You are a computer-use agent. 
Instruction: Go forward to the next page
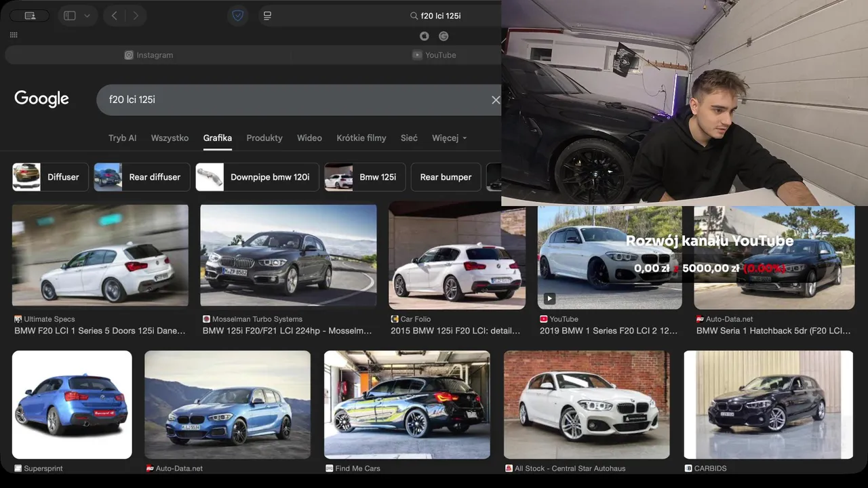point(136,16)
